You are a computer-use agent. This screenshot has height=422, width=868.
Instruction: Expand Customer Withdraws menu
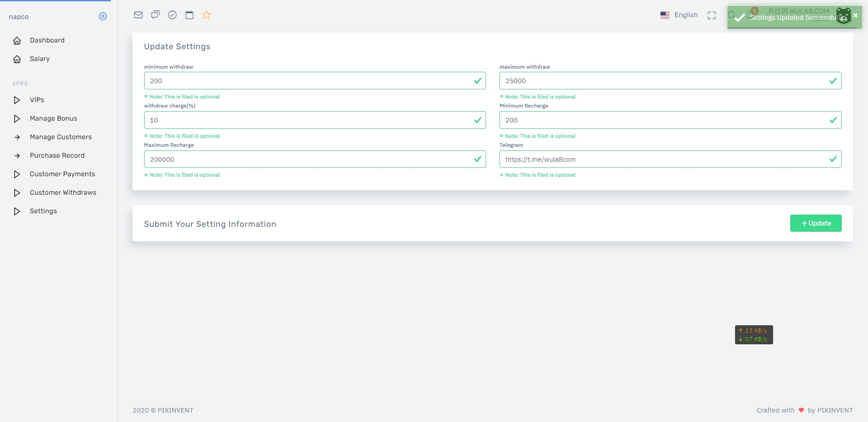(63, 192)
